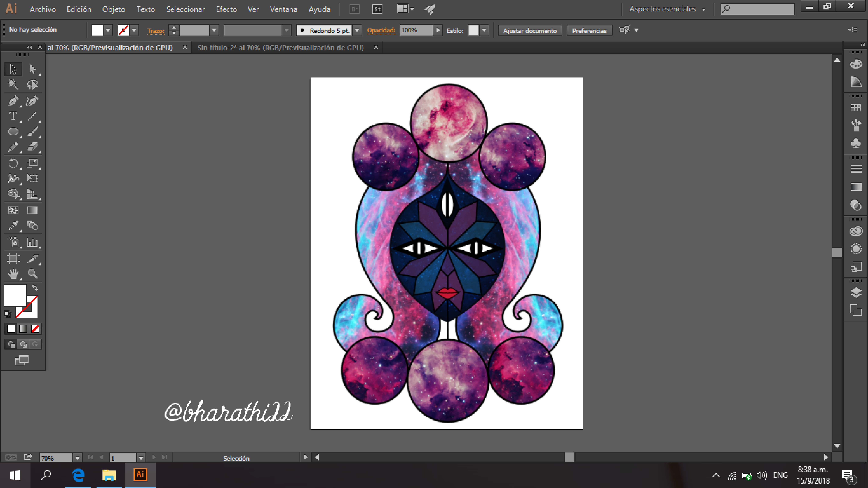Activate the Scale tool
868x488 pixels.
(32, 163)
